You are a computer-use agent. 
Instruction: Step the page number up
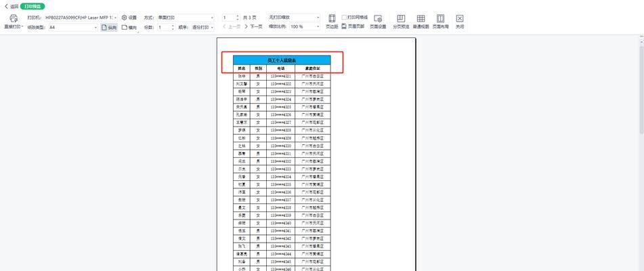point(238,16)
